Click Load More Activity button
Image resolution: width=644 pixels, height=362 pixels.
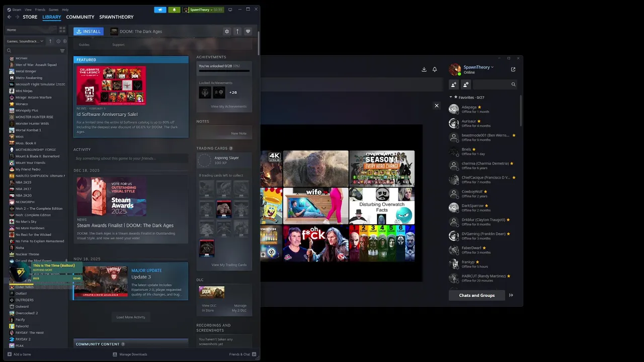point(131,317)
